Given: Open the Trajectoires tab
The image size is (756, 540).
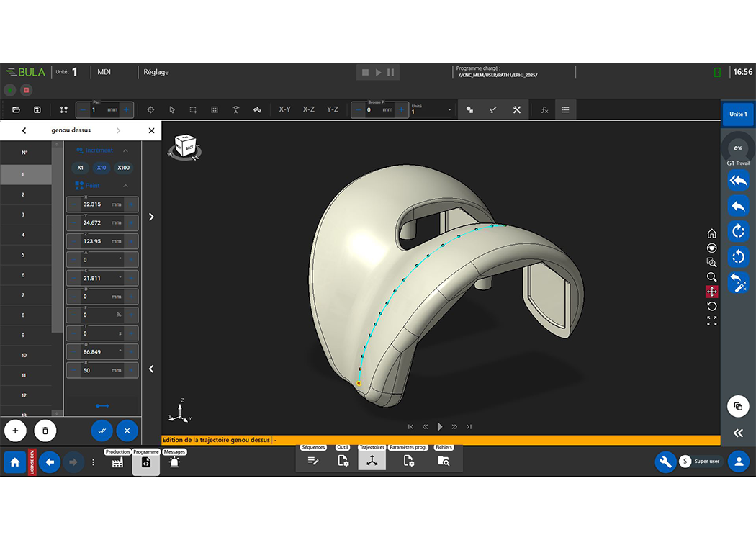Looking at the screenshot, I should 372,461.
